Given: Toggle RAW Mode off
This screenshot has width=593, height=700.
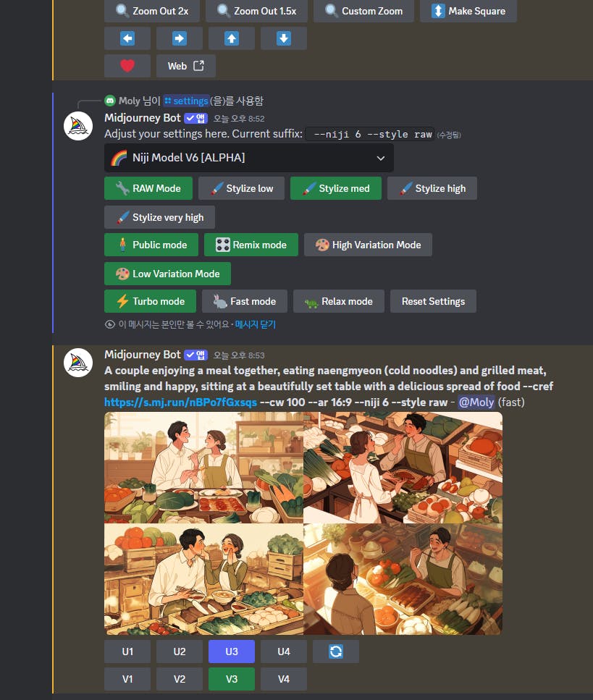Looking at the screenshot, I should [148, 188].
